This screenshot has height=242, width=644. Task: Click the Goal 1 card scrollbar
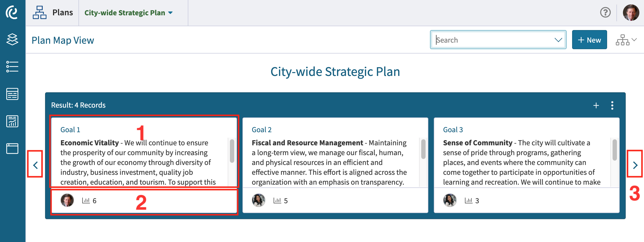pos(232,151)
